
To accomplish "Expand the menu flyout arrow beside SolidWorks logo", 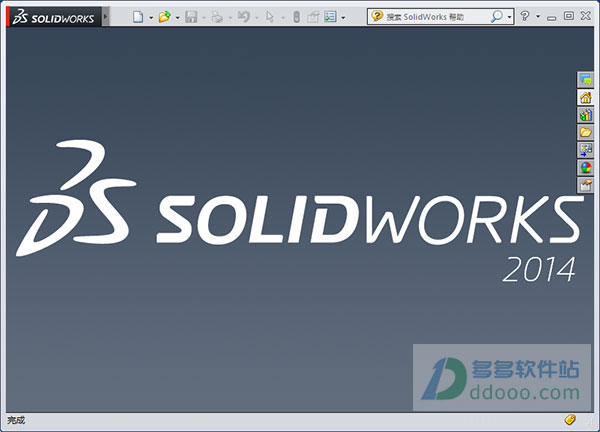I will pyautogui.click(x=106, y=17).
